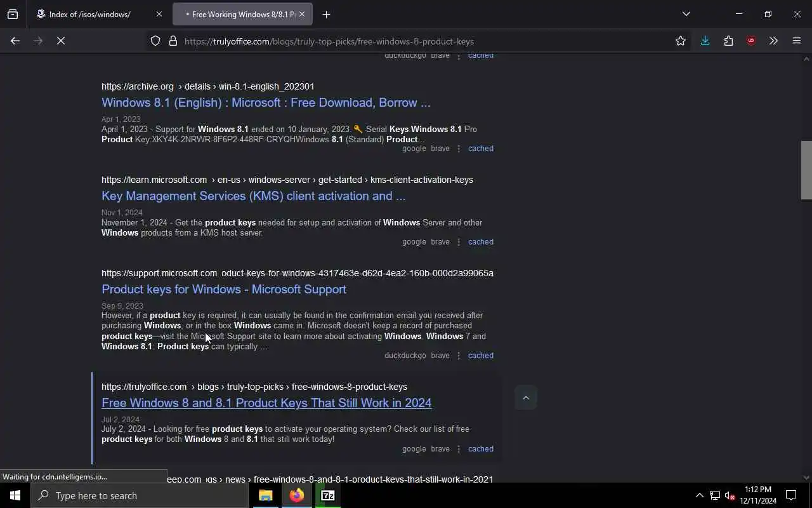Image resolution: width=812 pixels, height=508 pixels.
Task: Open more options dots on KMS result
Action: coord(459,242)
